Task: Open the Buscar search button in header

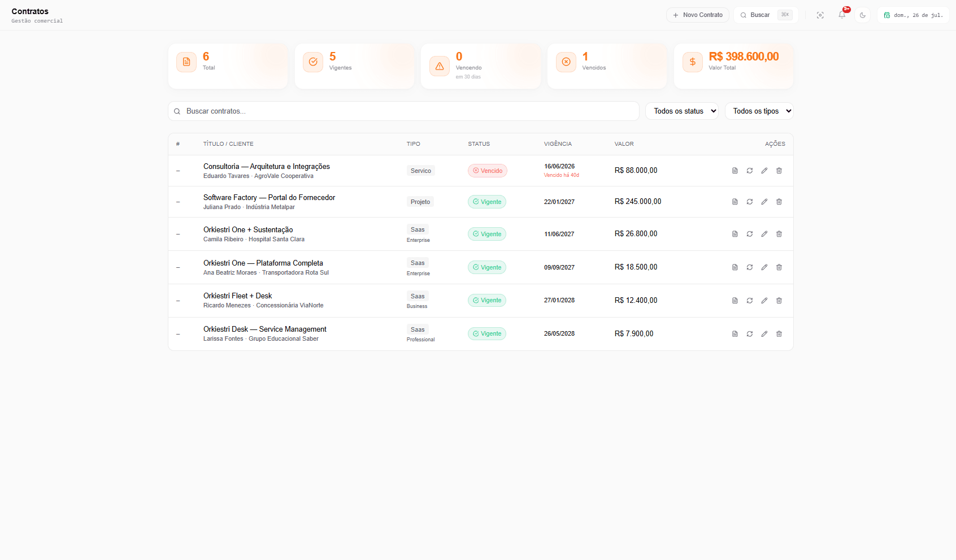Action: (766, 15)
